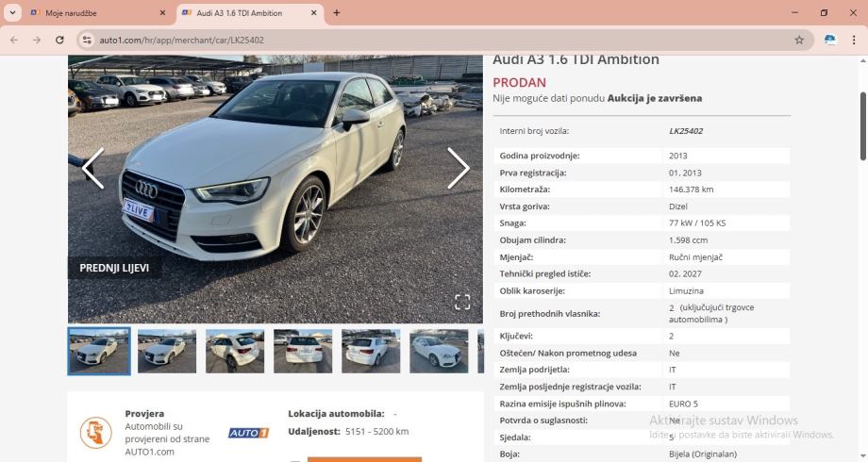Select the second front view thumbnail
The height and width of the screenshot is (462, 868).
[167, 352]
